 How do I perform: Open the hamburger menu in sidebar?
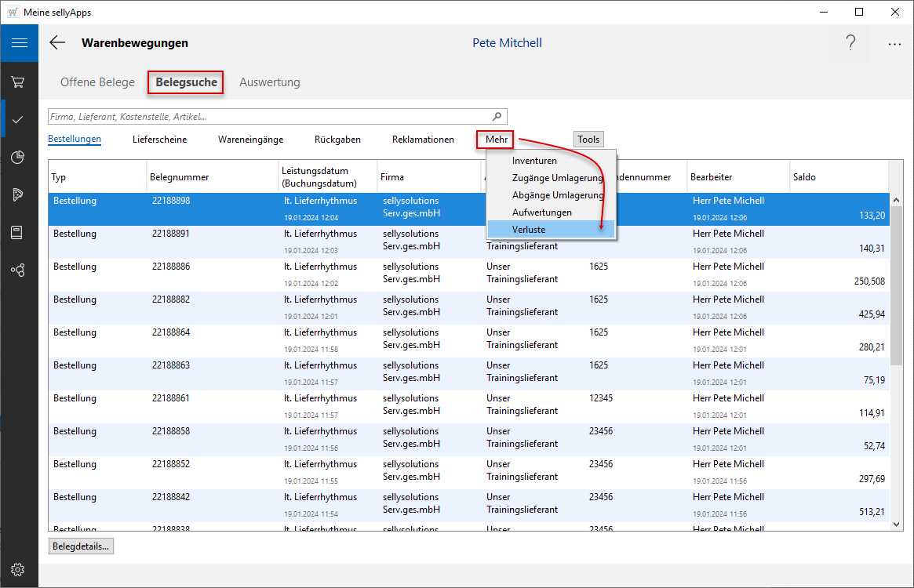(x=19, y=43)
